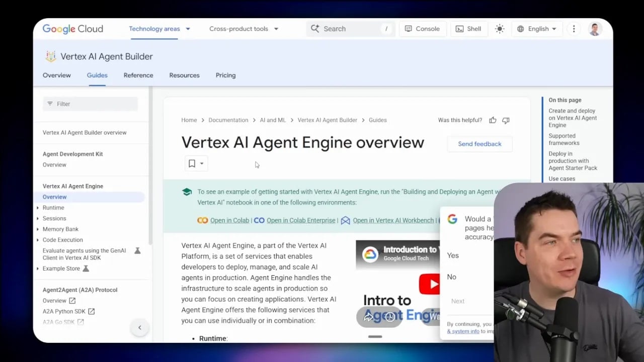Jump to Use cases section

pyautogui.click(x=561, y=179)
